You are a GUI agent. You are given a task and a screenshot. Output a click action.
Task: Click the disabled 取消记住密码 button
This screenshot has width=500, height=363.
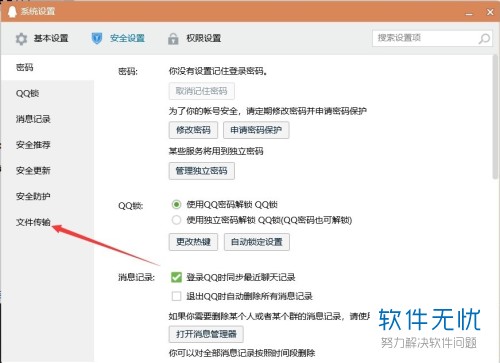point(202,91)
